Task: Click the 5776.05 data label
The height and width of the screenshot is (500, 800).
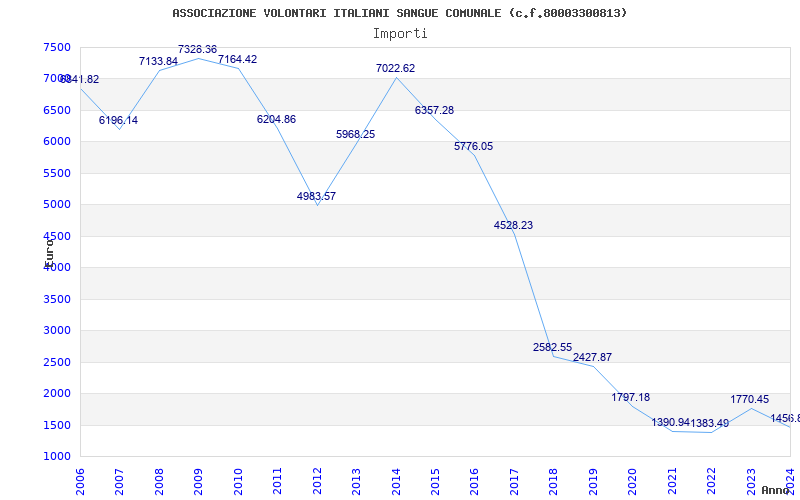Action: (473, 146)
